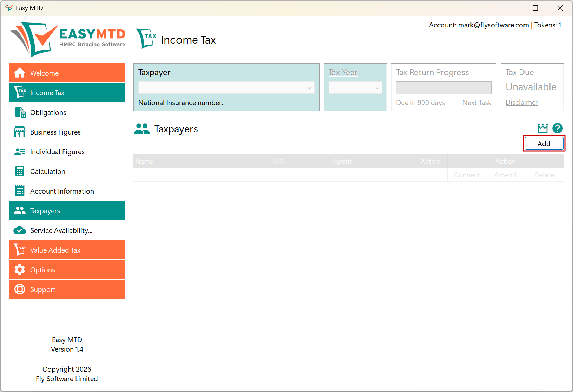Click the Tax Return Progress bar
The height and width of the screenshot is (392, 573).
(x=444, y=88)
